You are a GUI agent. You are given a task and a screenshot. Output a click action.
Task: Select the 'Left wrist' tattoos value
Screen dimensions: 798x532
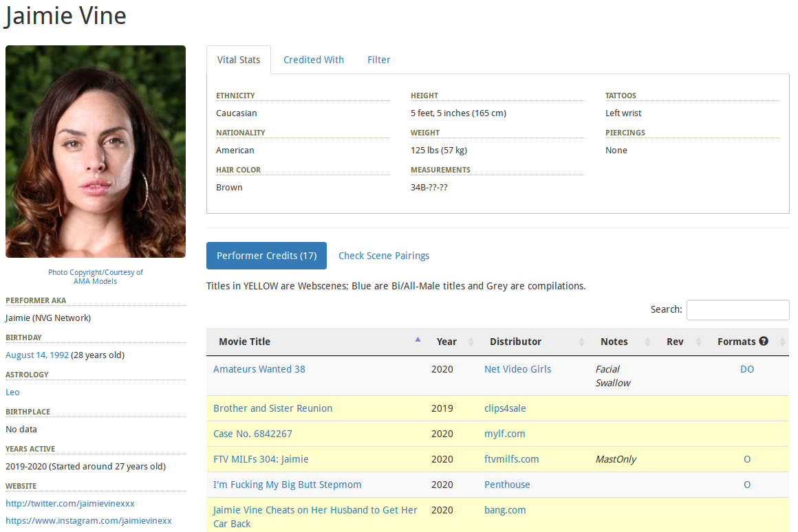623,113
